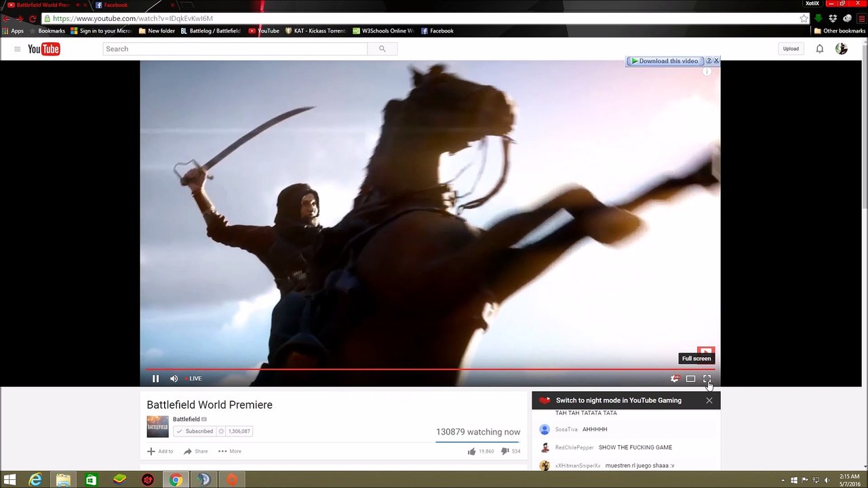868x488 pixels.
Task: Launch Internet Explorer from taskbar
Action: coord(35,480)
